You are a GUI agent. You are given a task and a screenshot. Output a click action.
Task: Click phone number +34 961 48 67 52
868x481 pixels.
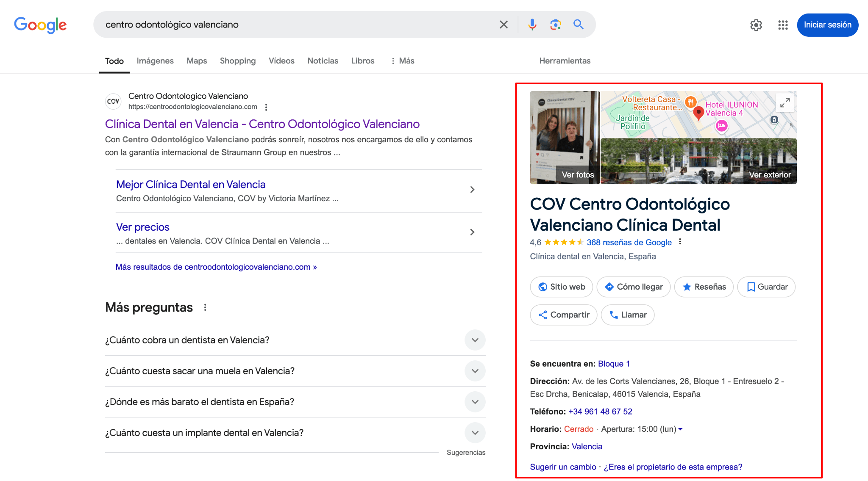coord(600,412)
